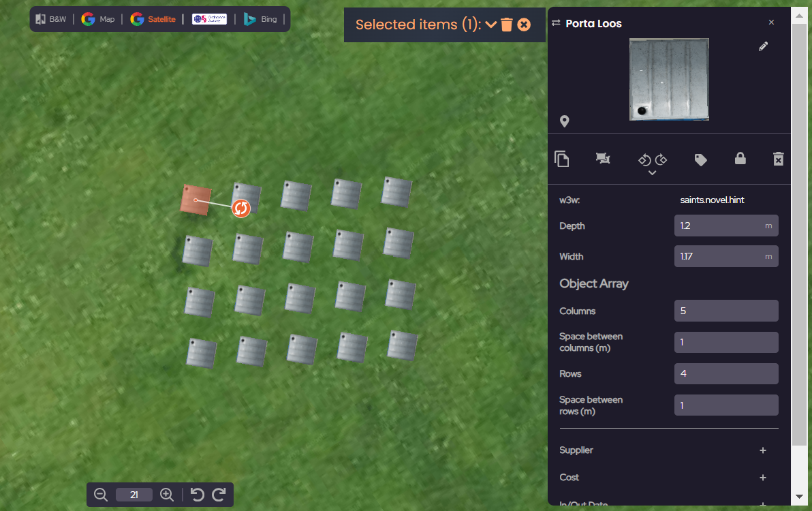Expand the Cost field with its plus button
This screenshot has height=511, width=812.
(x=762, y=478)
